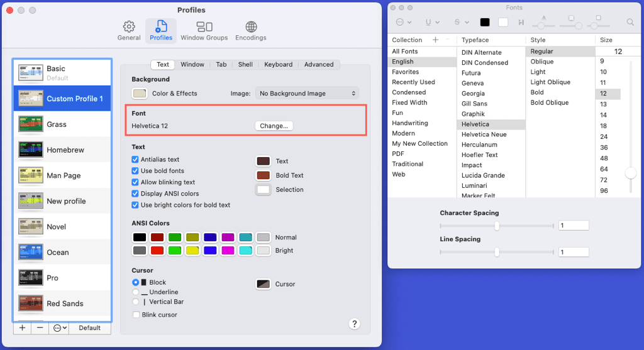The height and width of the screenshot is (350, 644).
Task: Enable Blink cursor checkbox
Action: click(136, 315)
